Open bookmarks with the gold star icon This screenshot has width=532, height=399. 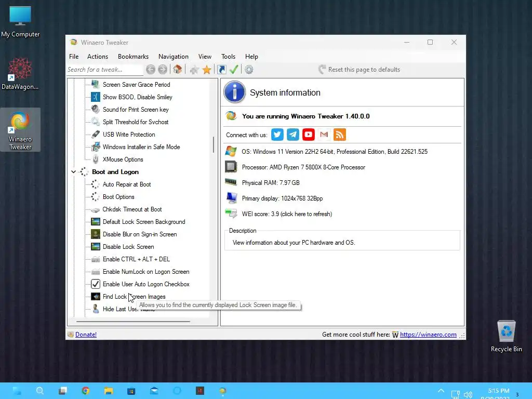207,70
